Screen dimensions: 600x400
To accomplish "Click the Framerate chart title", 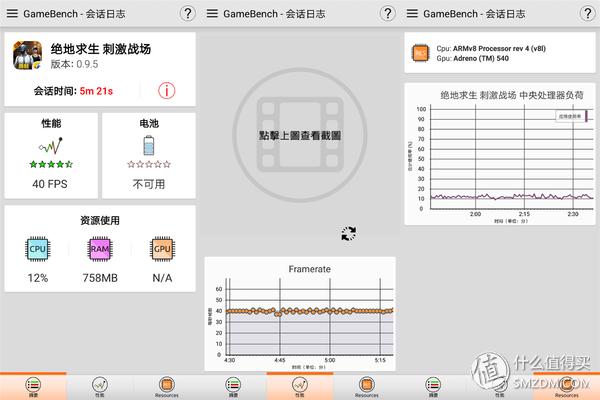I will pyautogui.click(x=309, y=269).
